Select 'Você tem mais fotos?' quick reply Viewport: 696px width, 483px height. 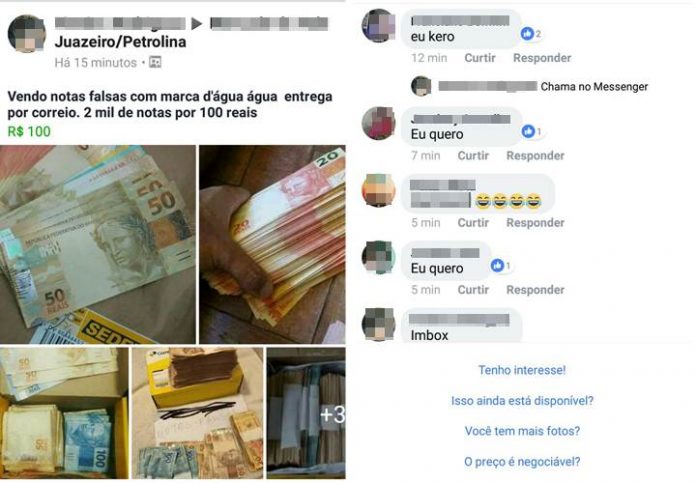(x=522, y=431)
